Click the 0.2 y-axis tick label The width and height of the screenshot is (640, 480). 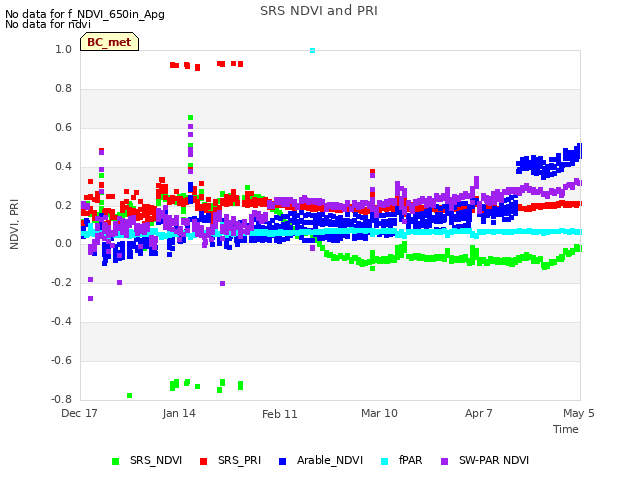point(63,205)
